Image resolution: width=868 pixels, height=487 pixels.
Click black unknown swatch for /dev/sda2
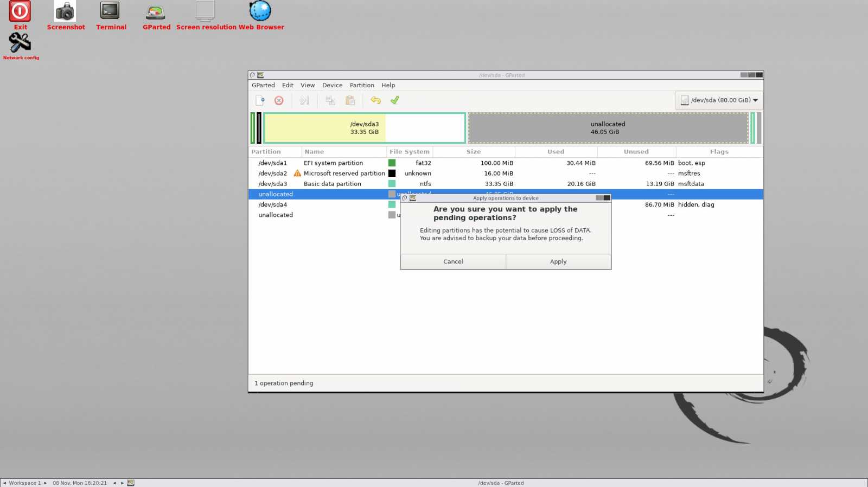point(392,174)
